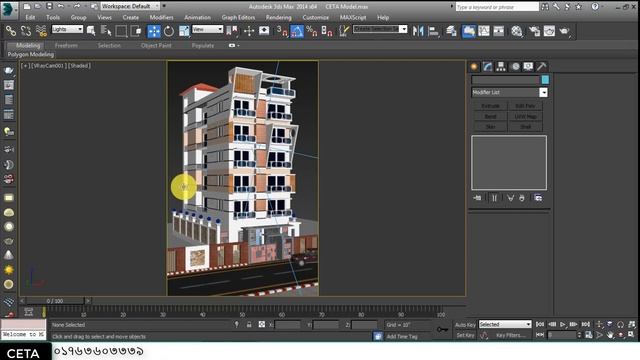Click the viewport [Shaded] label menu

[79, 66]
